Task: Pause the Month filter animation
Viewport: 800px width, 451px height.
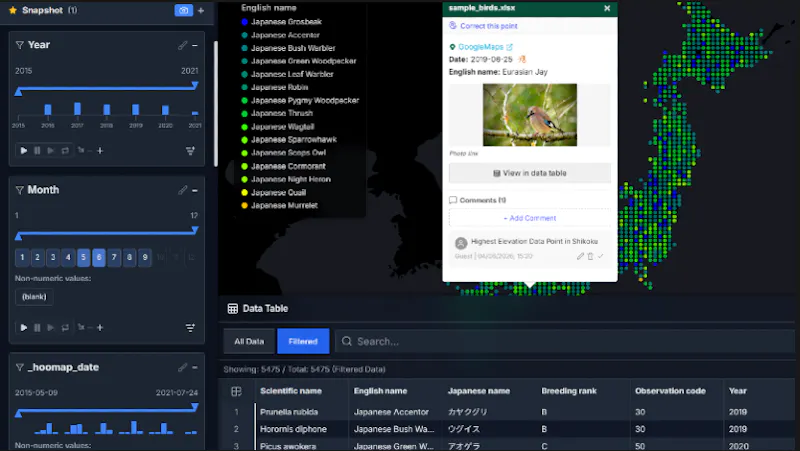Action: coord(37,328)
